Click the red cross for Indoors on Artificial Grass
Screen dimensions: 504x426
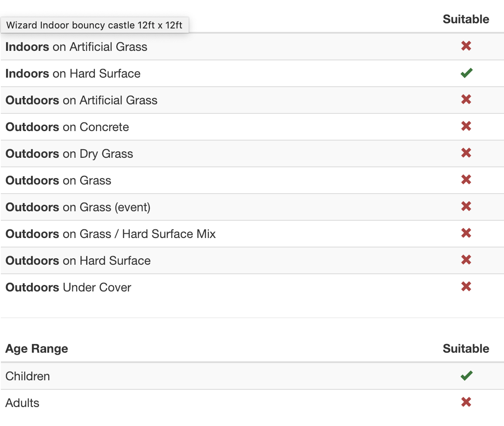[466, 46]
